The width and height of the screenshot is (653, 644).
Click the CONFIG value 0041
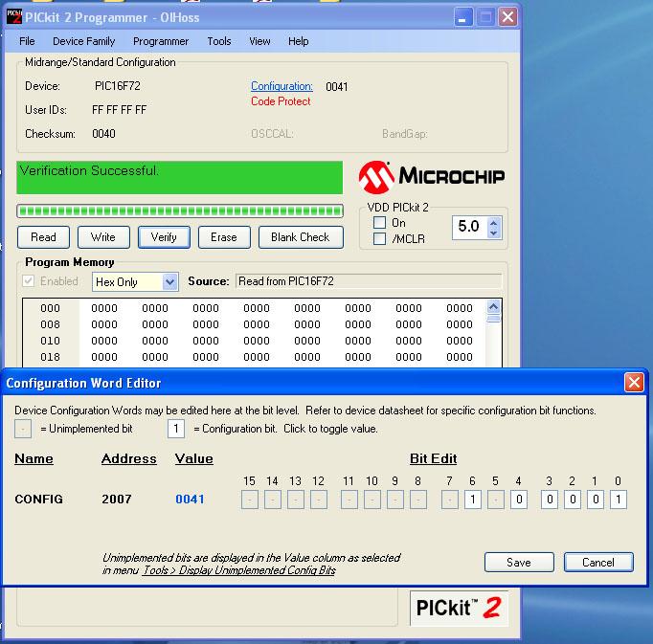click(x=190, y=499)
